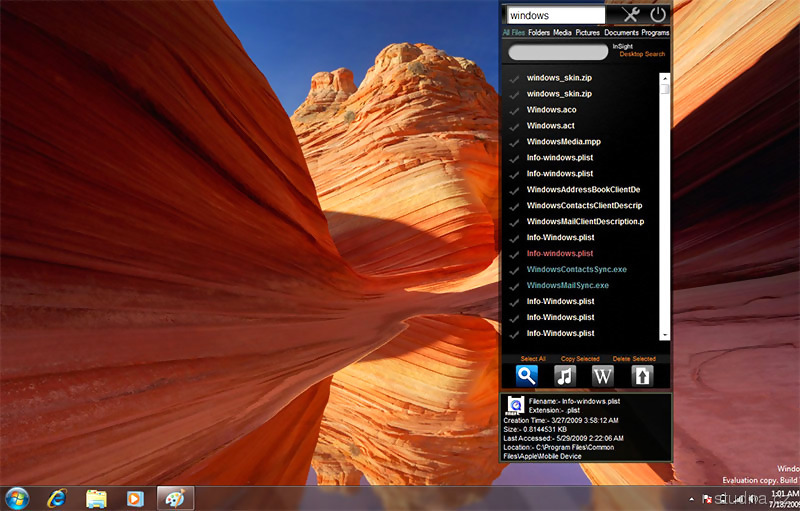Viewport: 800px width, 511px height.
Task: Click the Copy Selected link
Action: pos(580,359)
